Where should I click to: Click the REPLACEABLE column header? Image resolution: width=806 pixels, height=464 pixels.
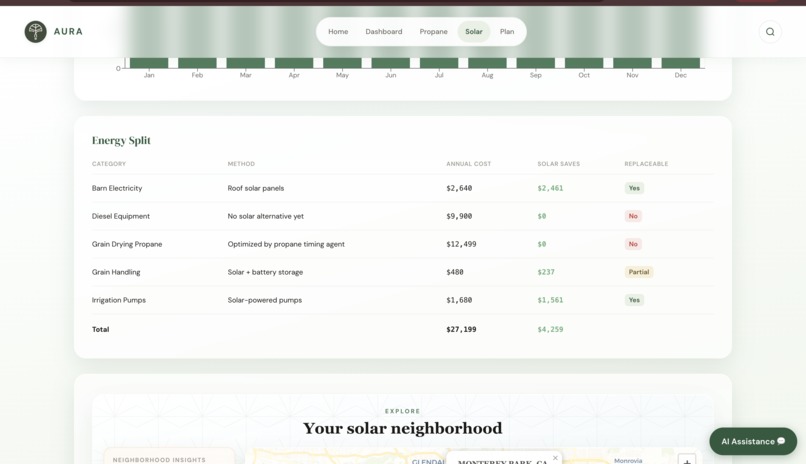646,164
